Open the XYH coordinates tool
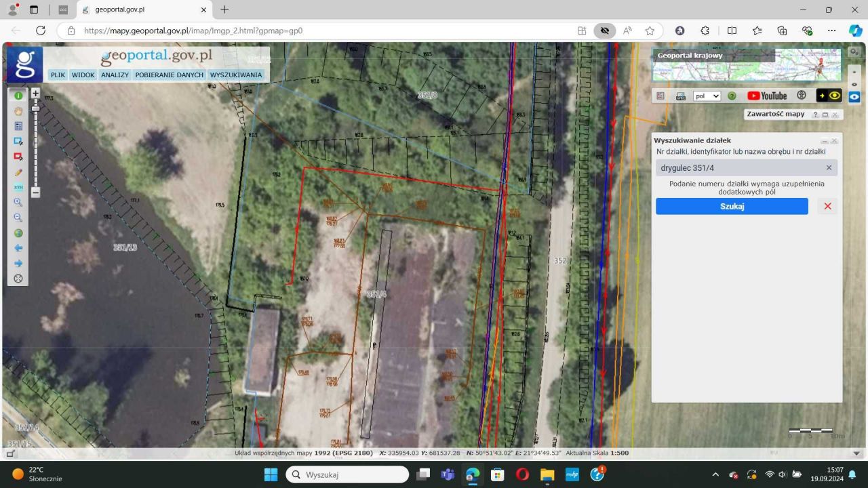 tap(18, 187)
